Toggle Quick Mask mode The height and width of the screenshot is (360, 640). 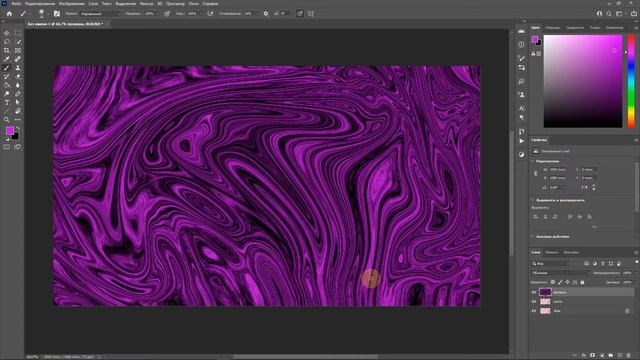coord(7,147)
